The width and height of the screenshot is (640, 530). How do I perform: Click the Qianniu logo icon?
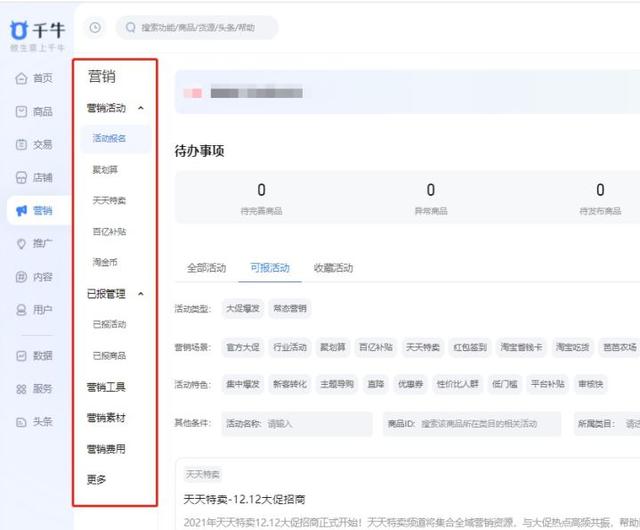(18, 30)
